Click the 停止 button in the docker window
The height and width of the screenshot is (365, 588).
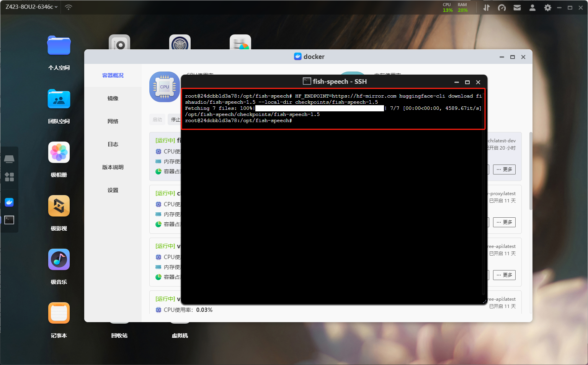point(175,119)
